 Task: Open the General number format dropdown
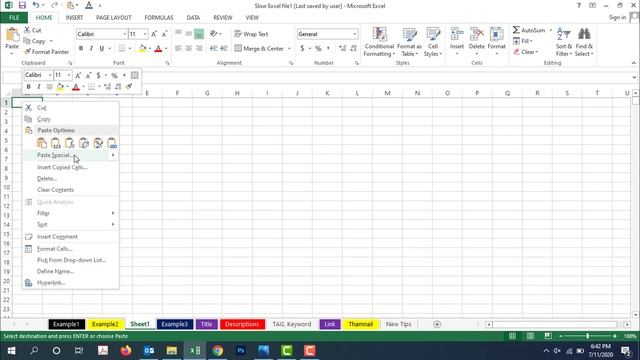pos(355,34)
